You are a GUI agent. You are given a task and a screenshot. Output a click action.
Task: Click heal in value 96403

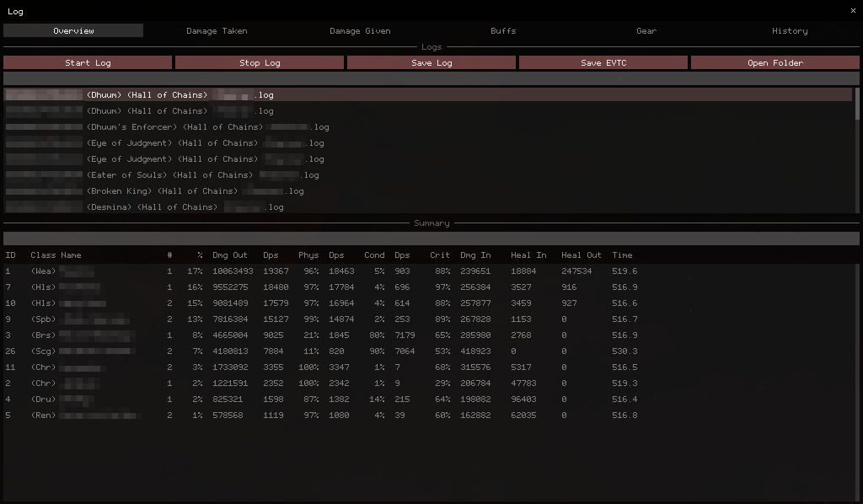(523, 399)
